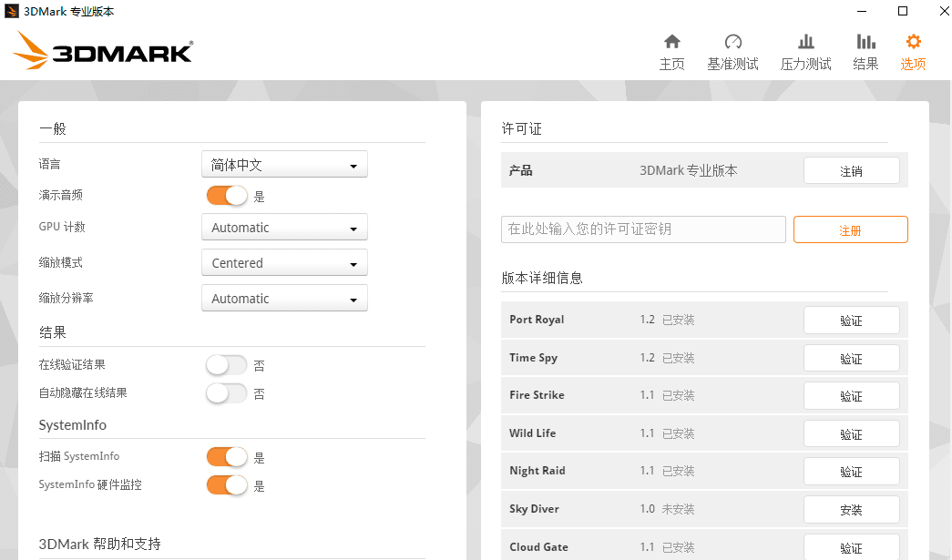The image size is (952, 560).
Task: Open the 主页 tab
Action: (x=672, y=52)
